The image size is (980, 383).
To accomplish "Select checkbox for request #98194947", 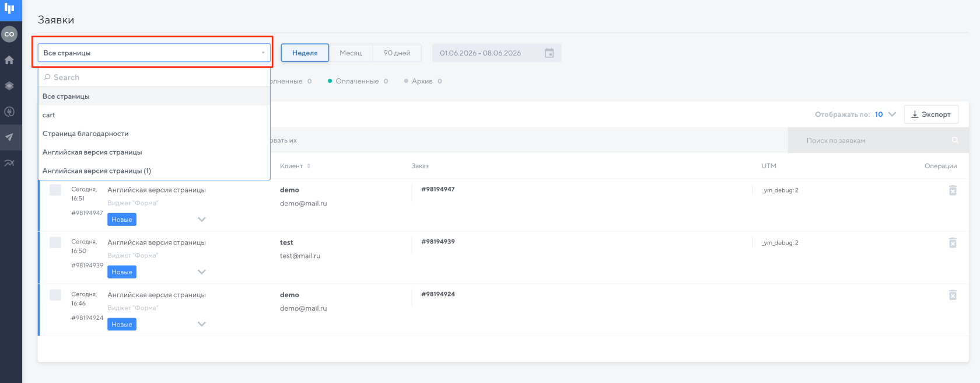I will tap(55, 190).
